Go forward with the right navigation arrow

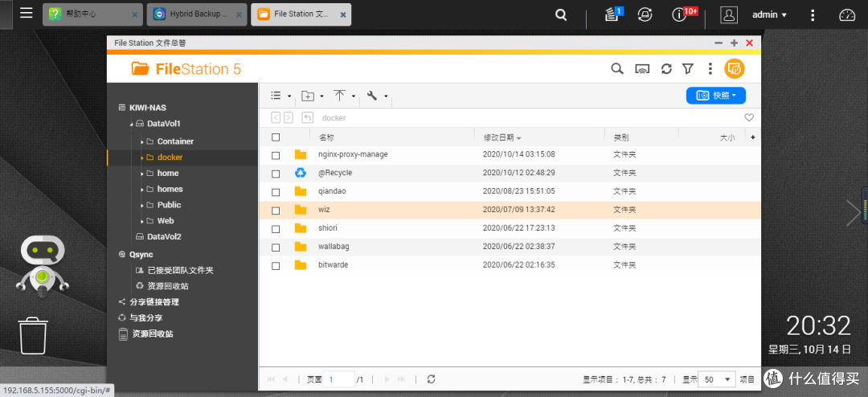[289, 117]
